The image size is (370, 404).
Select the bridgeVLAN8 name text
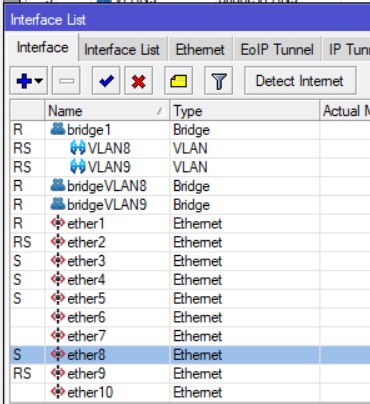[107, 186]
